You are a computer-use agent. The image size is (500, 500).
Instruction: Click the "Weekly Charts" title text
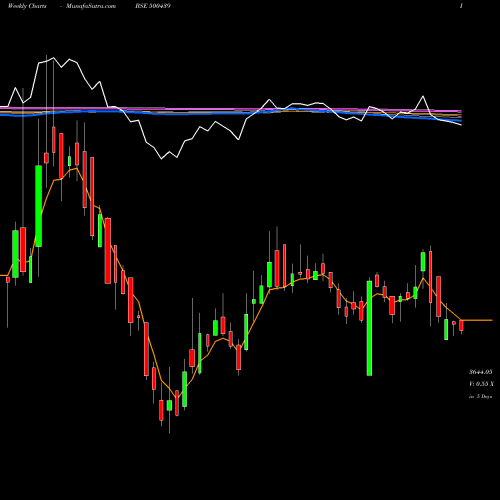click(x=27, y=6)
